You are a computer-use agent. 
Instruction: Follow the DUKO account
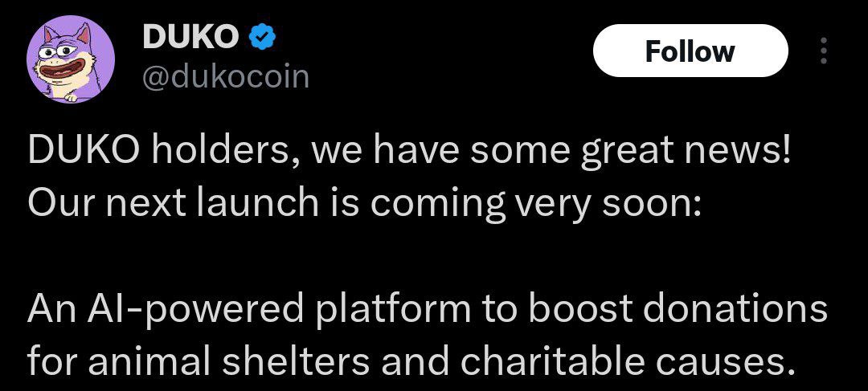coord(690,51)
